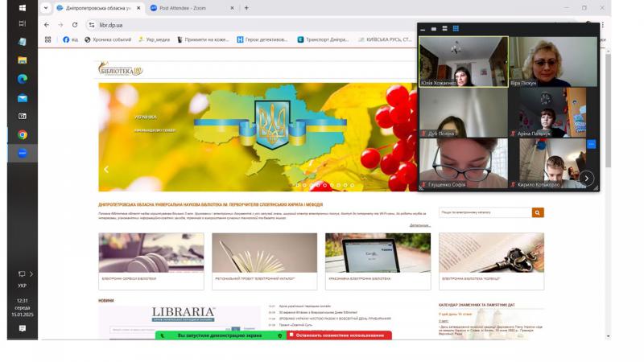Open the Регіональний проект Електронний каталог card

(265, 261)
